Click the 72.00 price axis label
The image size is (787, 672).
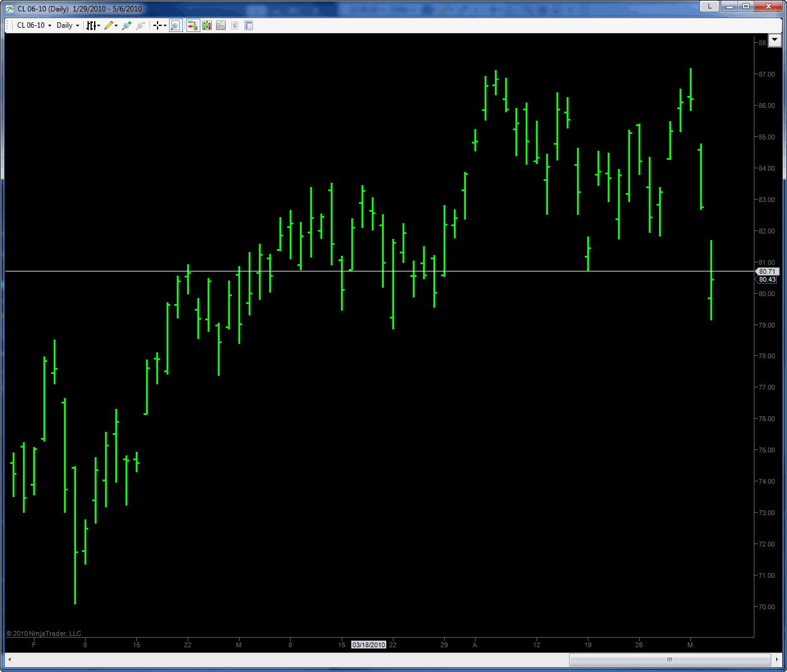(767, 544)
